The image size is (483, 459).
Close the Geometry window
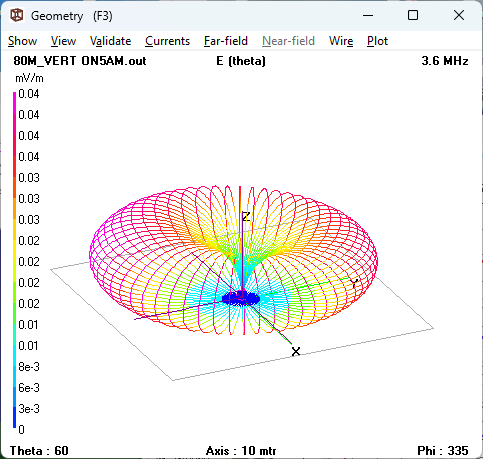(459, 15)
